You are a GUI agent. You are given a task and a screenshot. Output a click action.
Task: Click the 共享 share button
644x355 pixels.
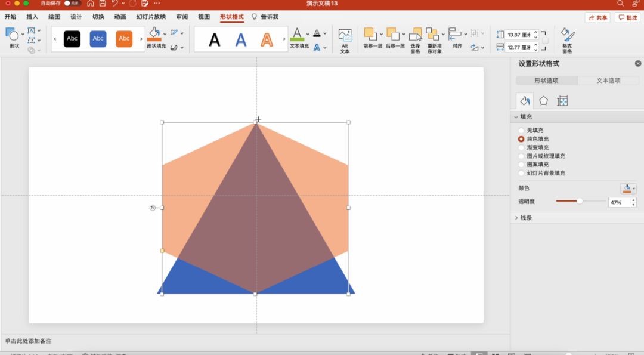597,18
